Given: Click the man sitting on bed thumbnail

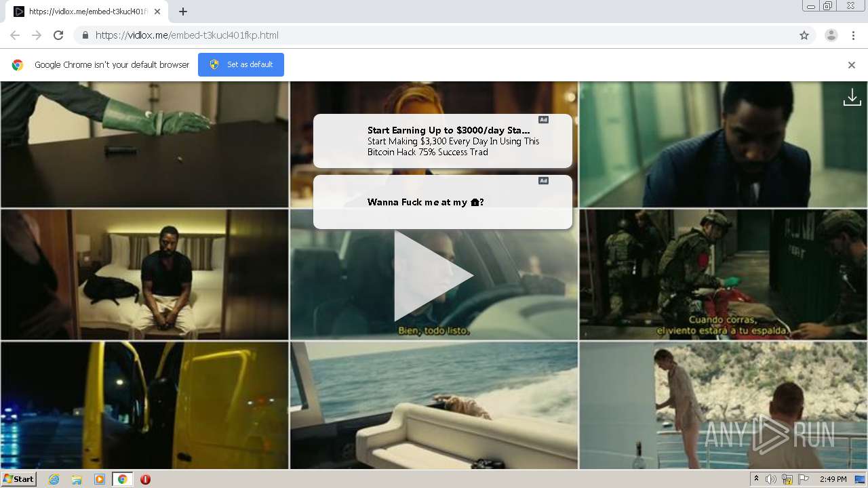Looking at the screenshot, I should 144,274.
